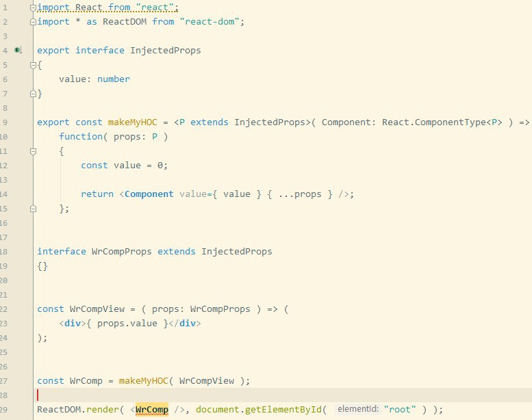This screenshot has width=532, height=420.
Task: Click InjectedProps in the export interface declaration
Action: pyautogui.click(x=166, y=51)
